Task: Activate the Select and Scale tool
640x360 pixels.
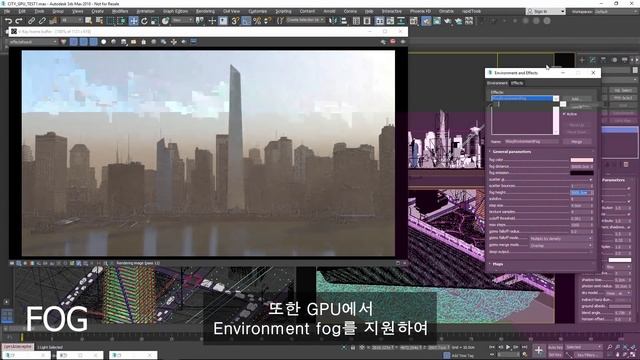Action: [x=155, y=21]
